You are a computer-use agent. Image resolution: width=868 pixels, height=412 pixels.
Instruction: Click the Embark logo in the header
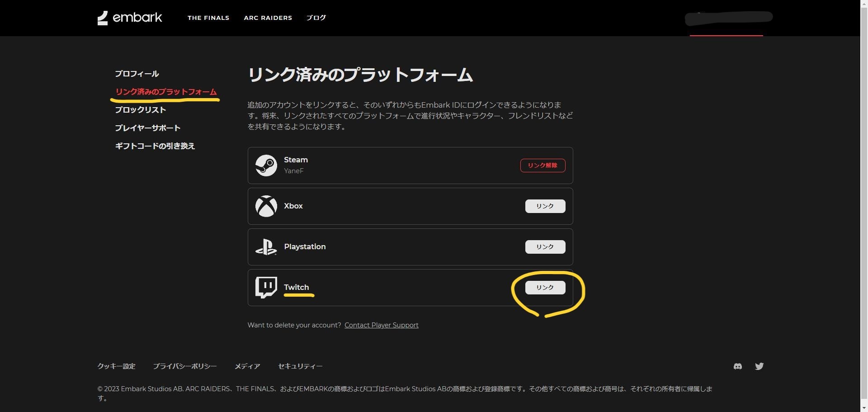pyautogui.click(x=130, y=18)
